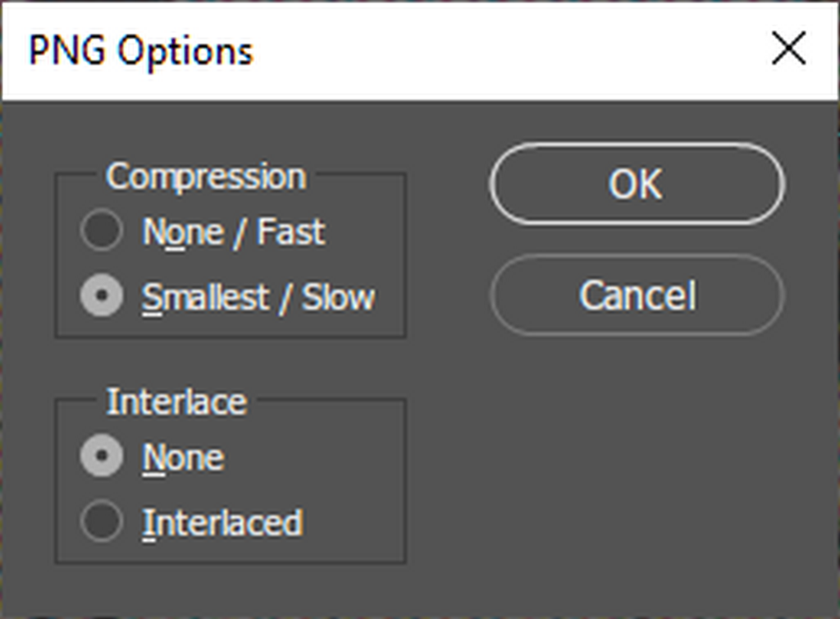Close the PNG Options dialog with X
The height and width of the screenshot is (619, 840).
point(789,50)
